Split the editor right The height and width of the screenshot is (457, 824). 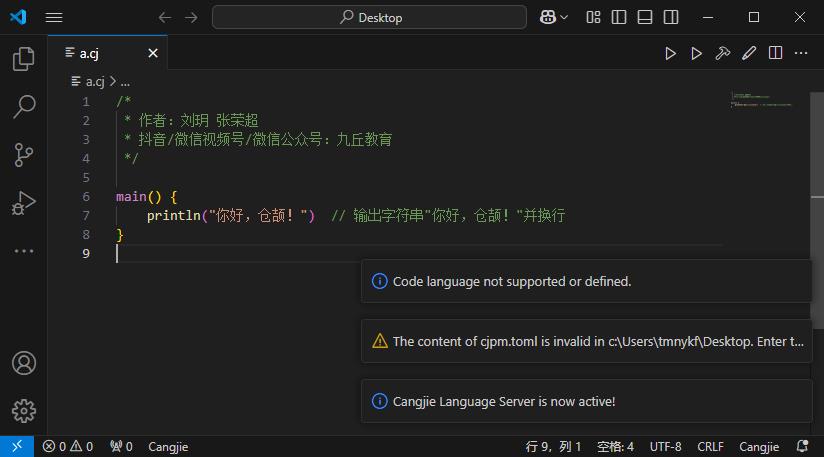pyautogui.click(x=775, y=53)
